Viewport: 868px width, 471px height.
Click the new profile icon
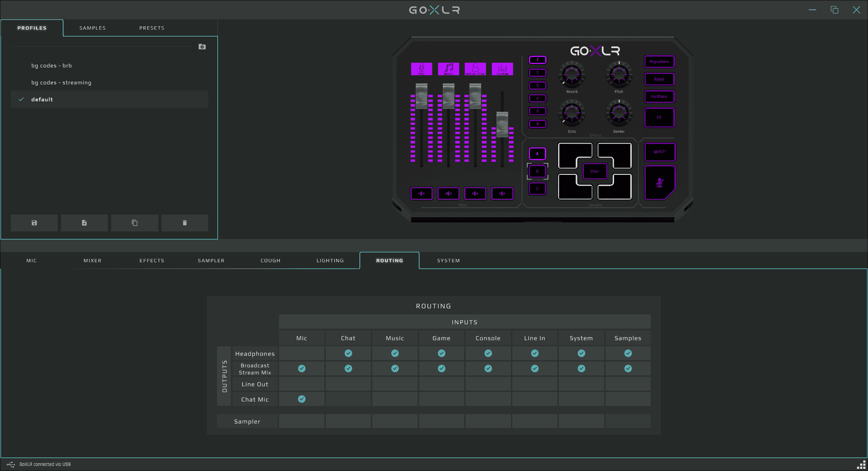coord(84,223)
